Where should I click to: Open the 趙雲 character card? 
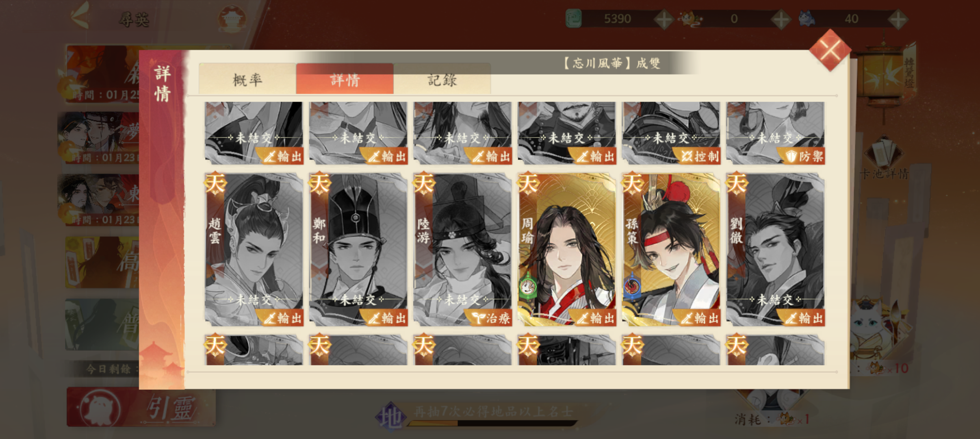[x=254, y=249]
